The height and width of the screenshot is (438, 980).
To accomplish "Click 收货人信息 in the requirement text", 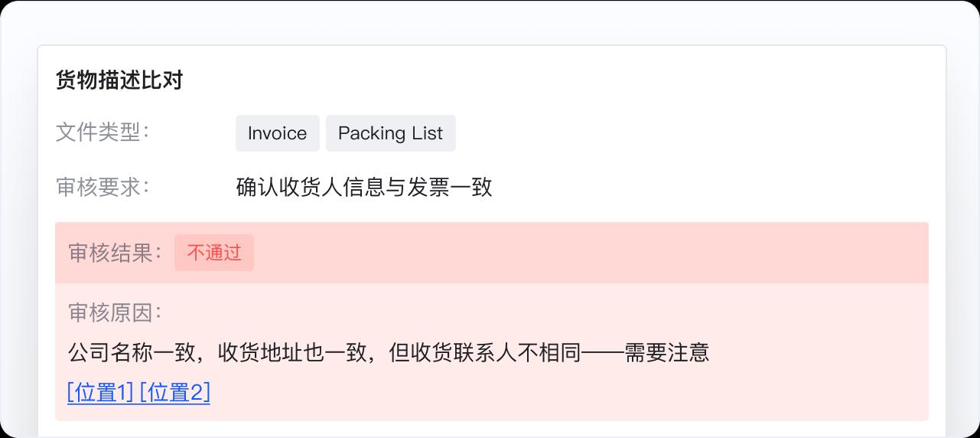I will coord(332,187).
